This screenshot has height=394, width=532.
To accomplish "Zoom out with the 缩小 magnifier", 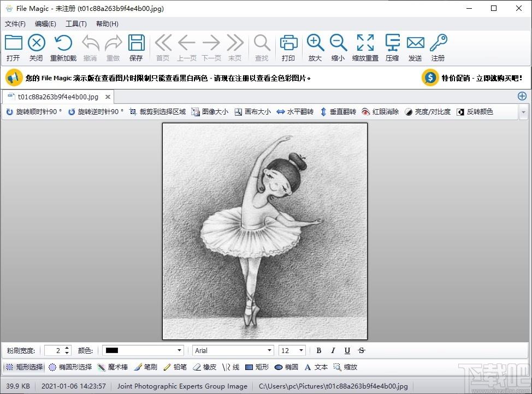I will (338, 47).
